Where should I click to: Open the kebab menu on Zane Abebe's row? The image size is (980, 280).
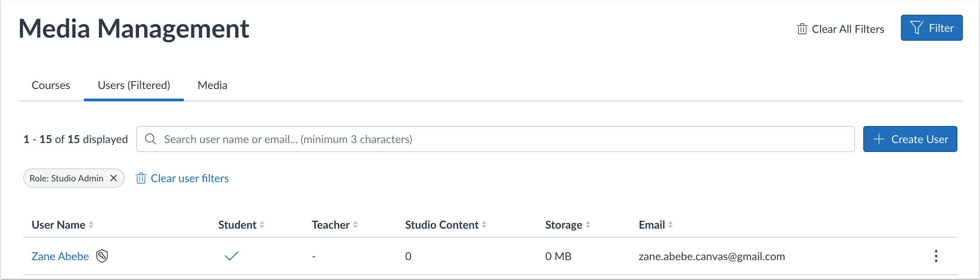936,256
